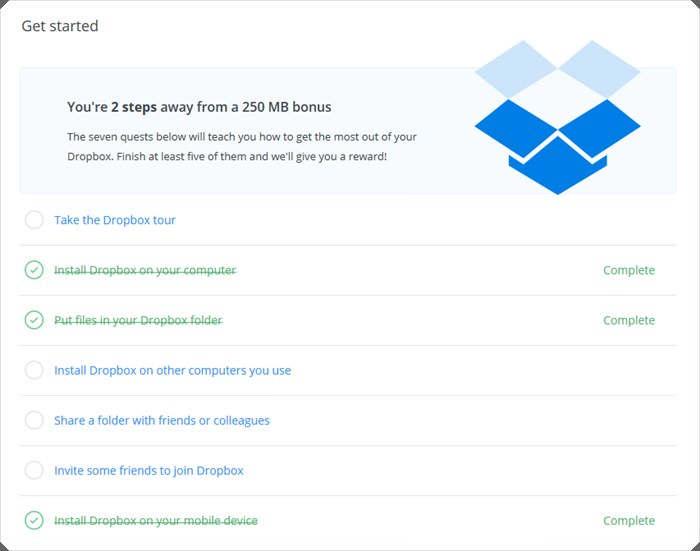700x551 pixels.
Task: Click 'Complete' status for the computer install quest
Action: pos(629,270)
